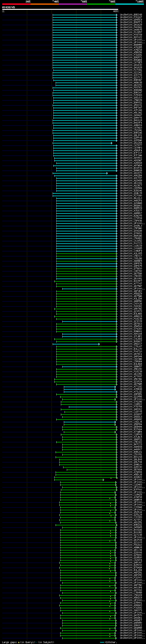The width and height of the screenshot is (146, 644).
Task: Select the green ~80% color scale segment
Action: click(x=101, y=4)
